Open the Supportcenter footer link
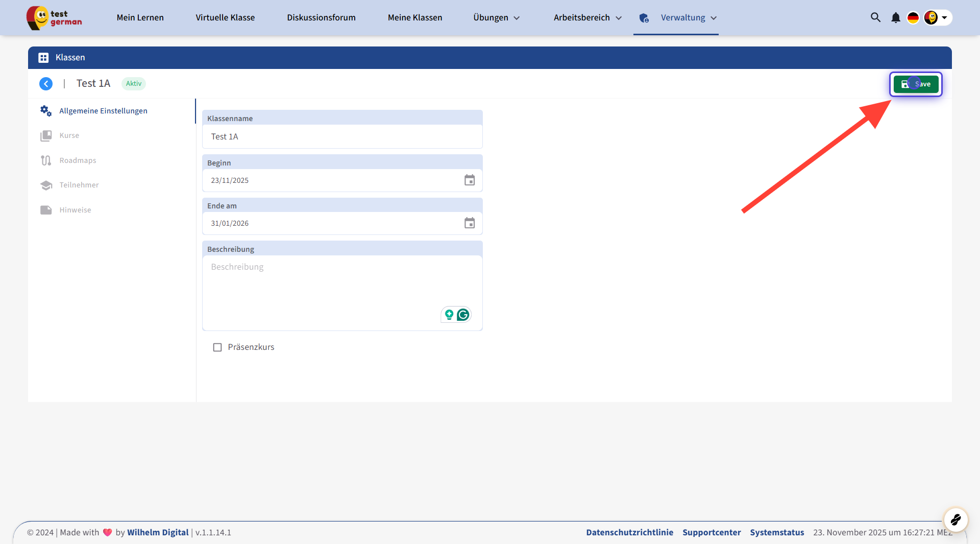The height and width of the screenshot is (544, 980). coord(711,532)
